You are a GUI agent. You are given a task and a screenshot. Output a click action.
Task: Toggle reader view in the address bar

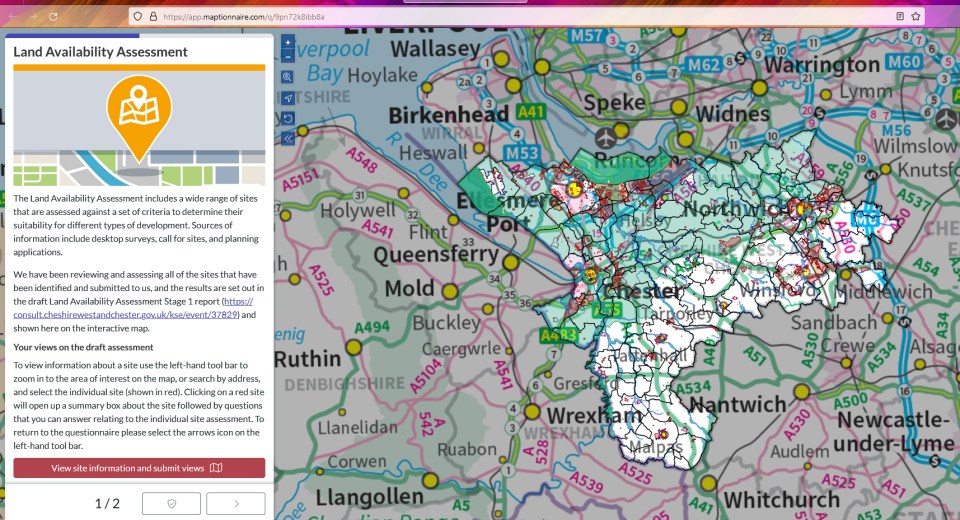pos(899,17)
